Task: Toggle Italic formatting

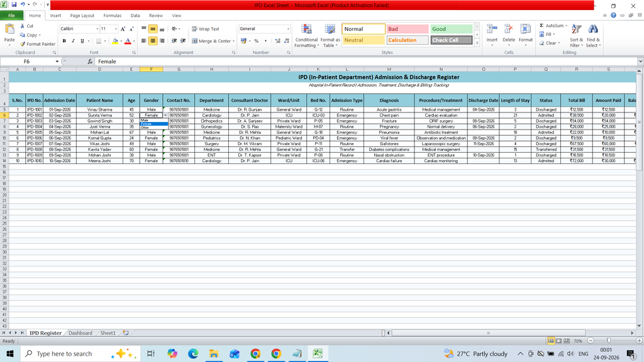Action: pyautogui.click(x=73, y=41)
